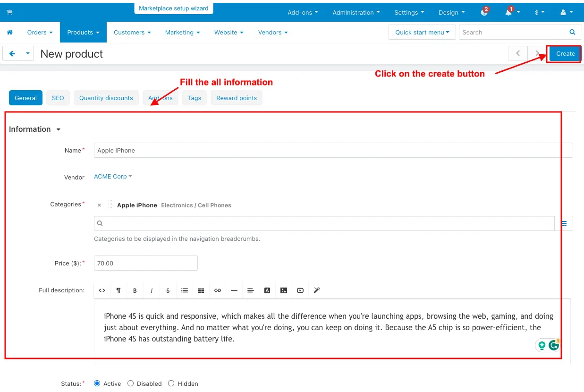Apply strikethrough formatting in editor
The image size is (584, 392).
click(x=168, y=290)
